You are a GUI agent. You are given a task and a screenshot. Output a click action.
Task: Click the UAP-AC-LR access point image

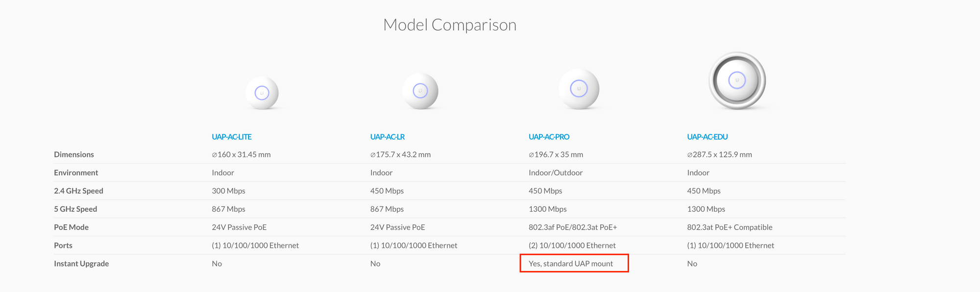click(420, 91)
